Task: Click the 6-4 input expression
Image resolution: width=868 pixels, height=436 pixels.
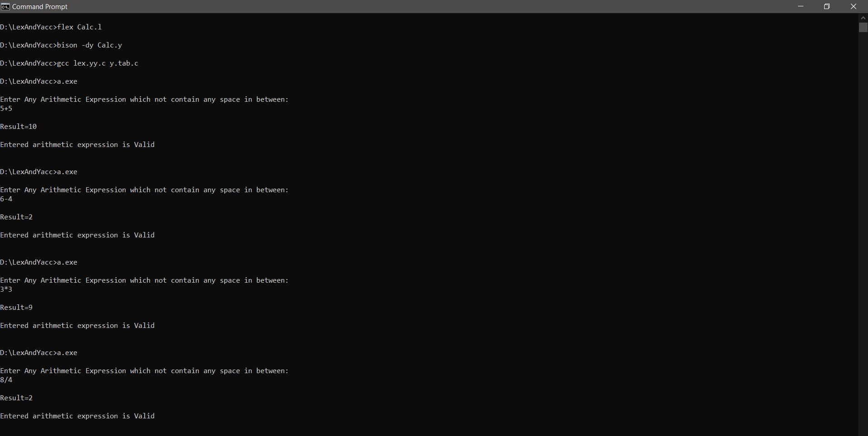Action: tap(6, 199)
